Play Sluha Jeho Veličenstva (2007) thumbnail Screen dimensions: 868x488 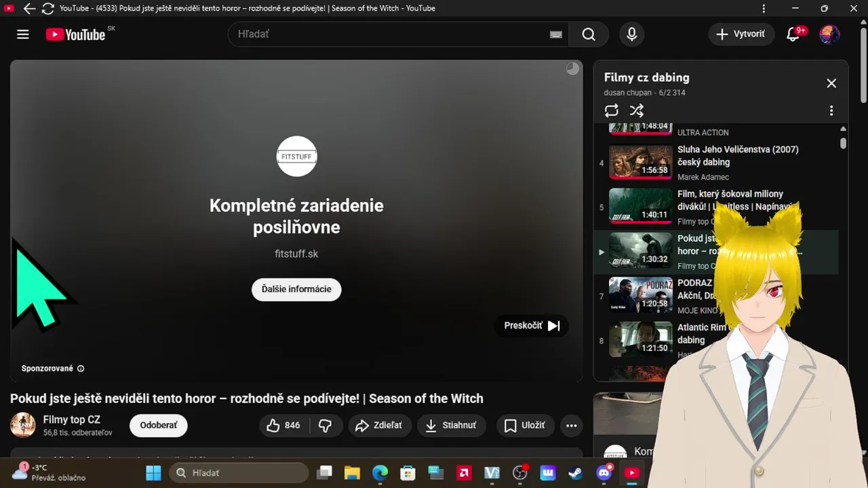tap(640, 161)
